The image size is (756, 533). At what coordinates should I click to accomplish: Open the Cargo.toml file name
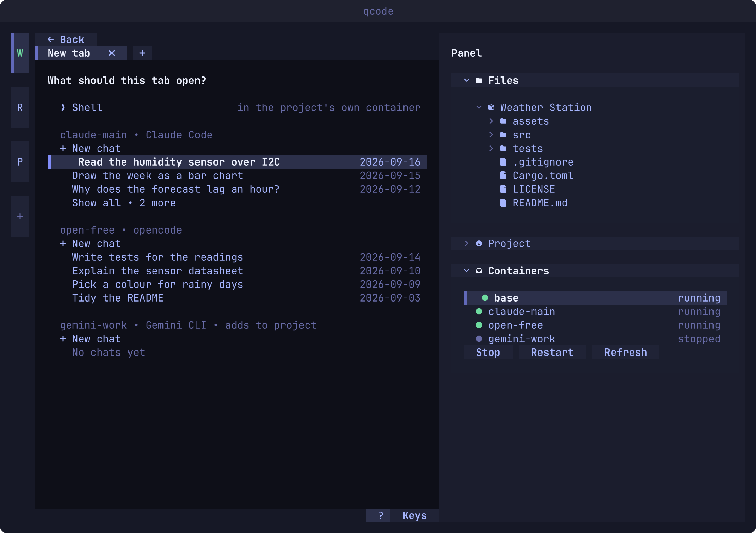click(x=543, y=175)
